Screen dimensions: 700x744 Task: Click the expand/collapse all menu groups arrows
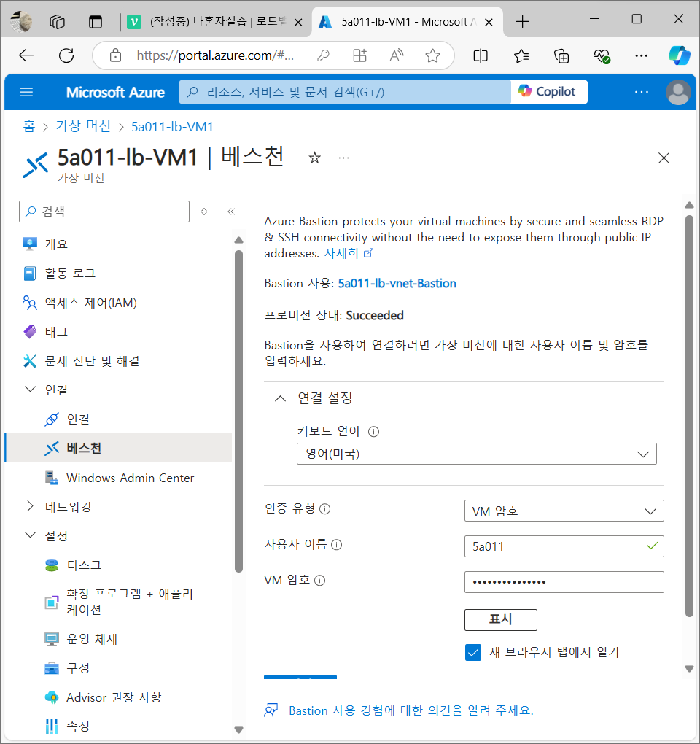coord(204,212)
